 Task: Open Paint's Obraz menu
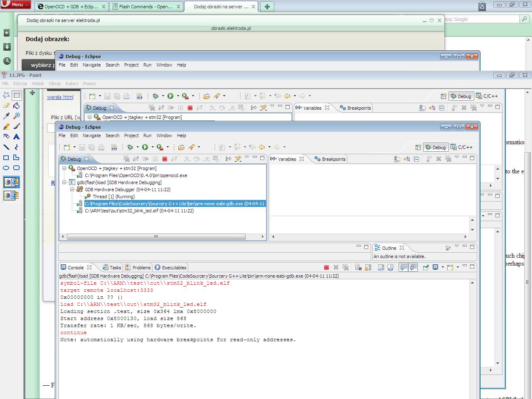(x=54, y=84)
